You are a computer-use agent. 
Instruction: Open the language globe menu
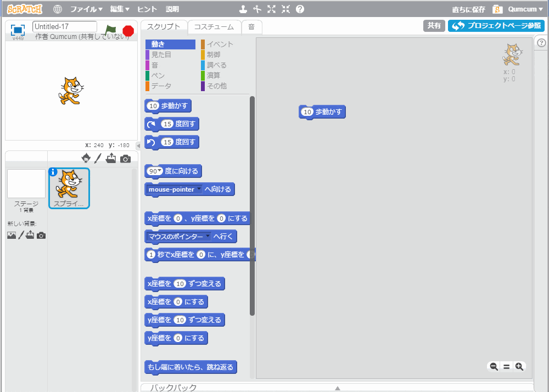(x=58, y=9)
